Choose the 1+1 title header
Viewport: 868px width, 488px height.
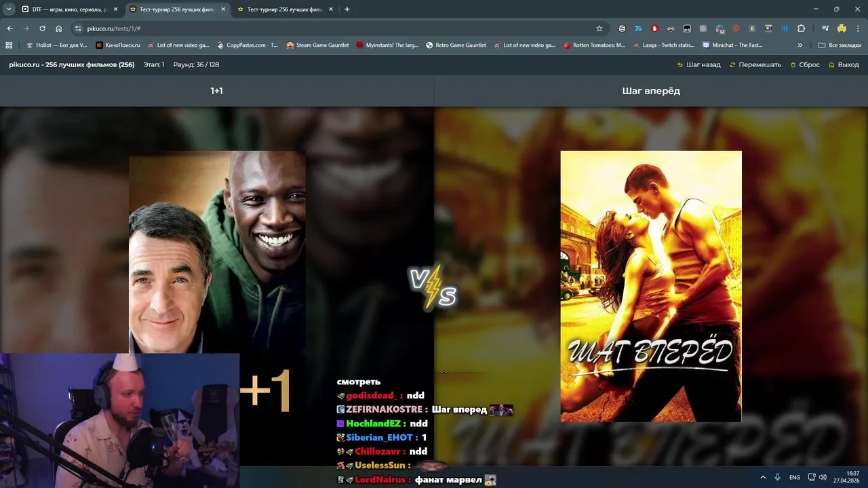point(217,91)
